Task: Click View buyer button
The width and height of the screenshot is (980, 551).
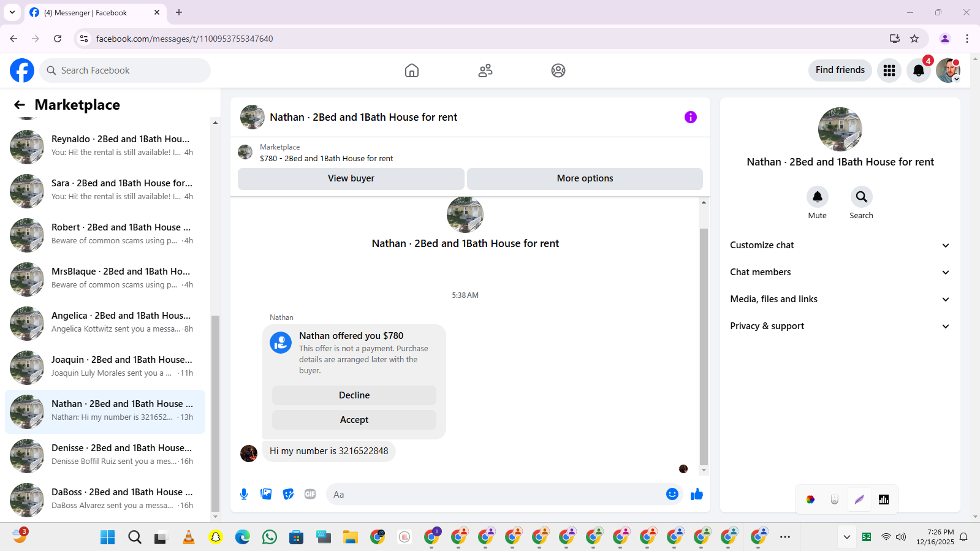Action: (351, 178)
